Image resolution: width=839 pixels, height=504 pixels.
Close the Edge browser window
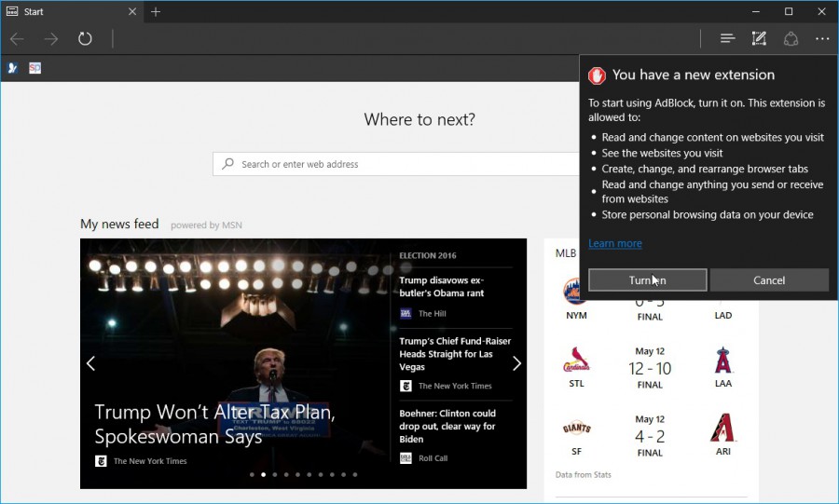coord(822,12)
